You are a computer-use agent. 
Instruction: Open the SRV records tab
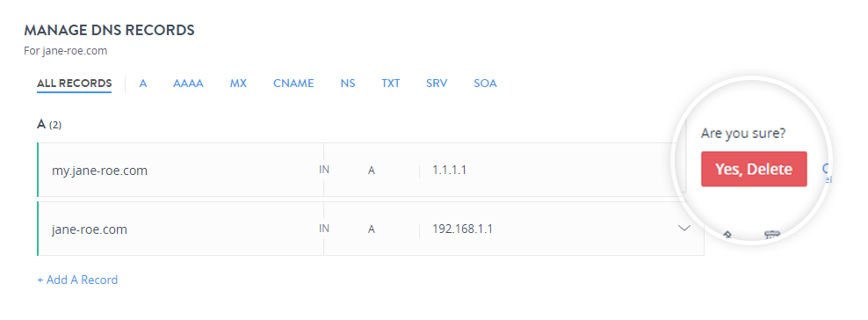pos(437,84)
